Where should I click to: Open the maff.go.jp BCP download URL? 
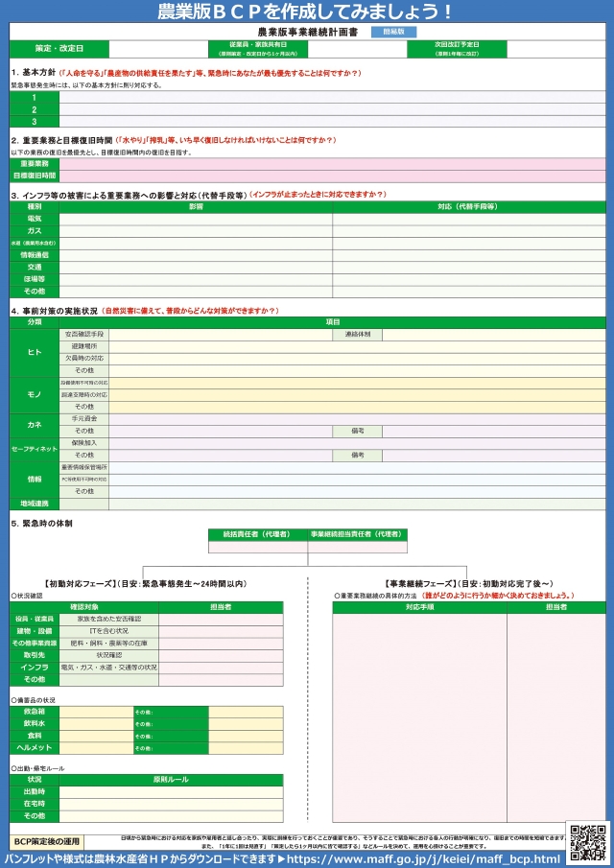coord(423,860)
